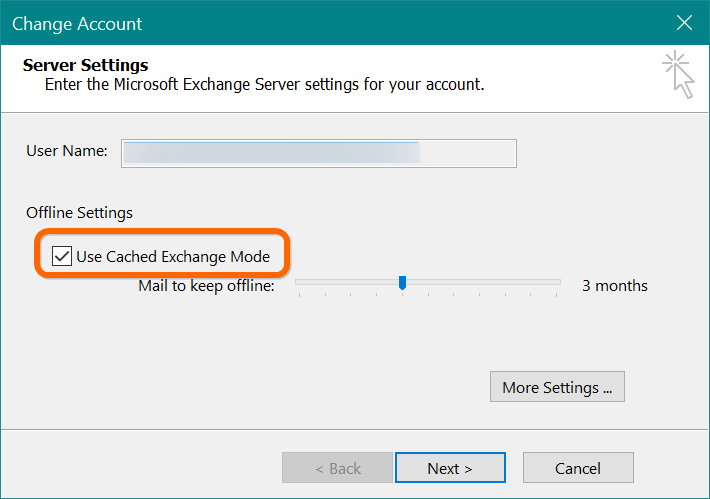Cancel the Change Account dialog
The width and height of the screenshot is (710, 499).
point(577,468)
